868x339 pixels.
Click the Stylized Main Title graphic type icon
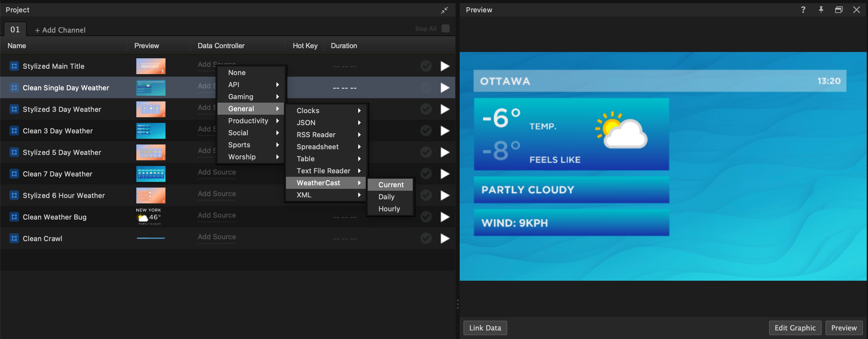14,66
